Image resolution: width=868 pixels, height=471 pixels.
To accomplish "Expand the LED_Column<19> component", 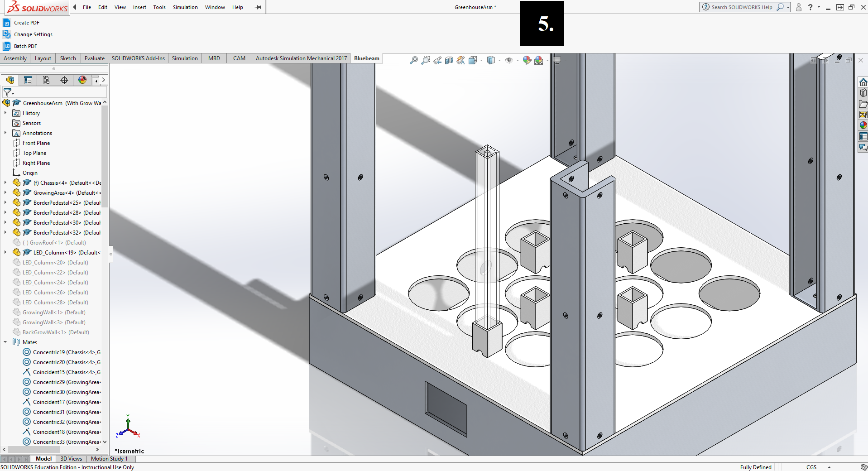I will click(x=5, y=253).
